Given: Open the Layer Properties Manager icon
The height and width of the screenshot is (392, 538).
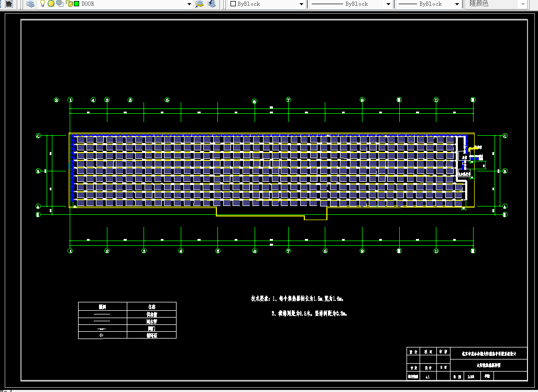Looking at the screenshot, I should coord(30,4).
